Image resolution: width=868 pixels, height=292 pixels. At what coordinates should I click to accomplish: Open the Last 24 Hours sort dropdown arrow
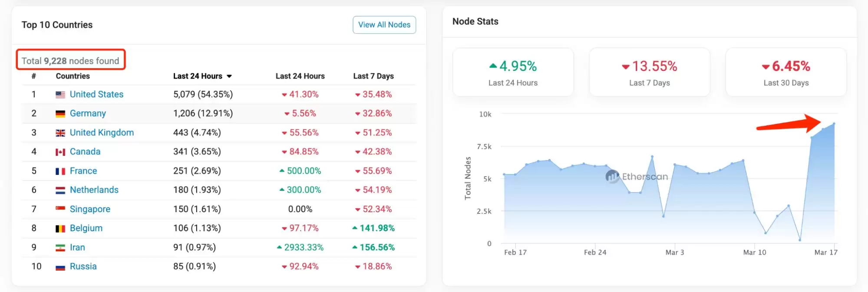tap(229, 76)
